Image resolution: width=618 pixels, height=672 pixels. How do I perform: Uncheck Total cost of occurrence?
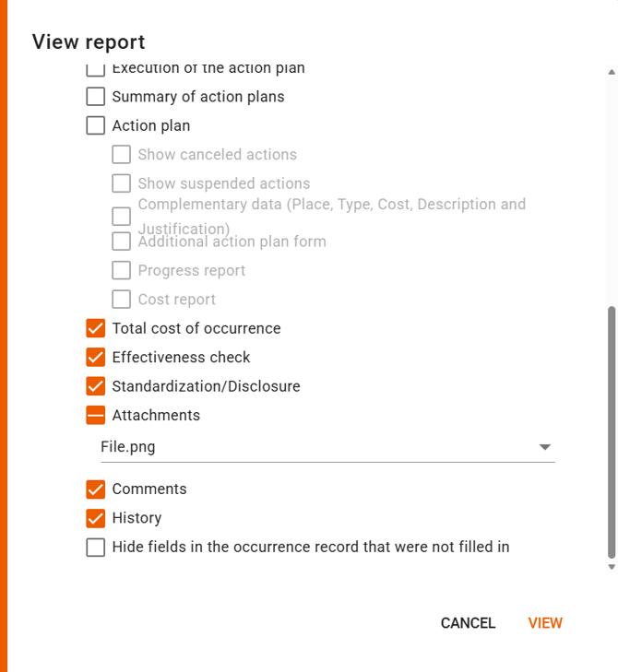pyautogui.click(x=96, y=328)
